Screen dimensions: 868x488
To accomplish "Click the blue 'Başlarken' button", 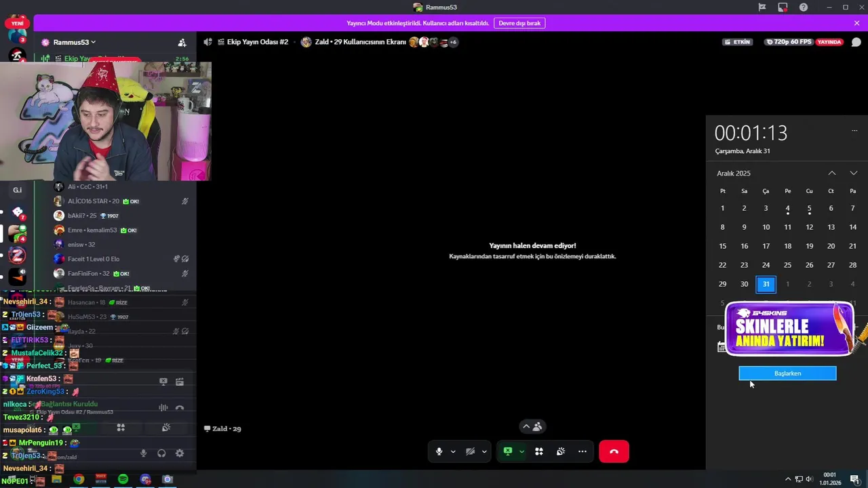I will (x=787, y=373).
